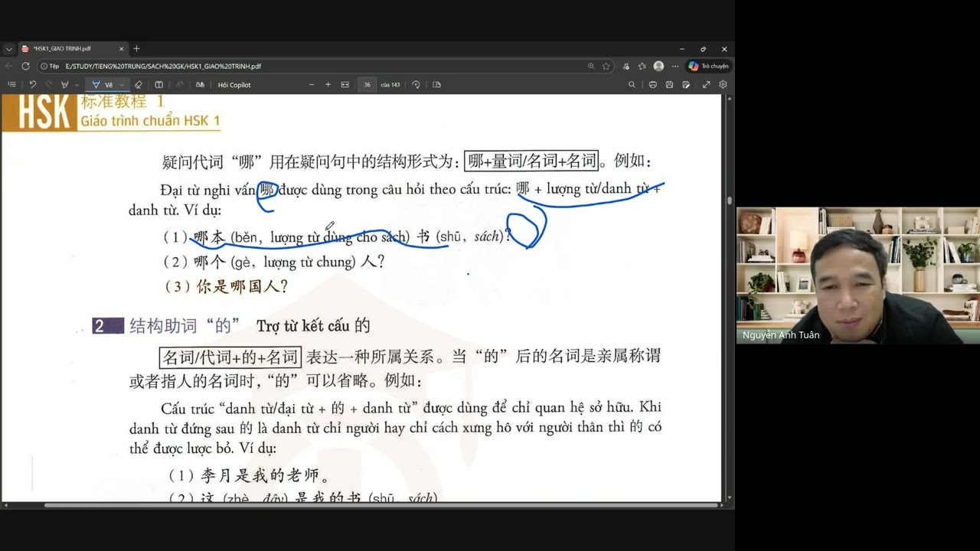Open a new browser tab
The width and height of the screenshot is (980, 551).
tap(136, 48)
